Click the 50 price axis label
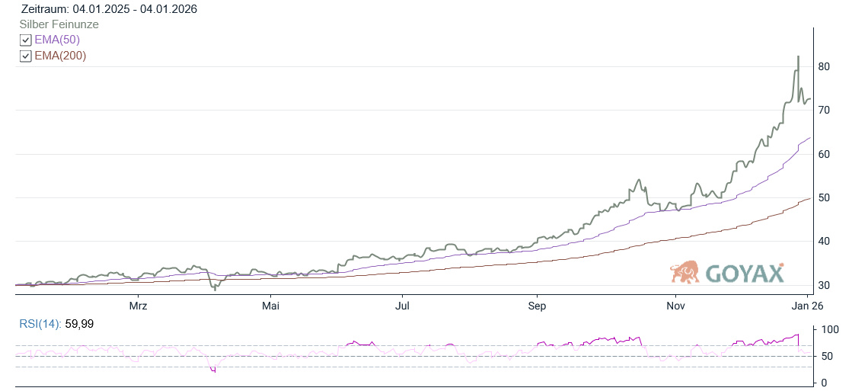 pos(823,198)
